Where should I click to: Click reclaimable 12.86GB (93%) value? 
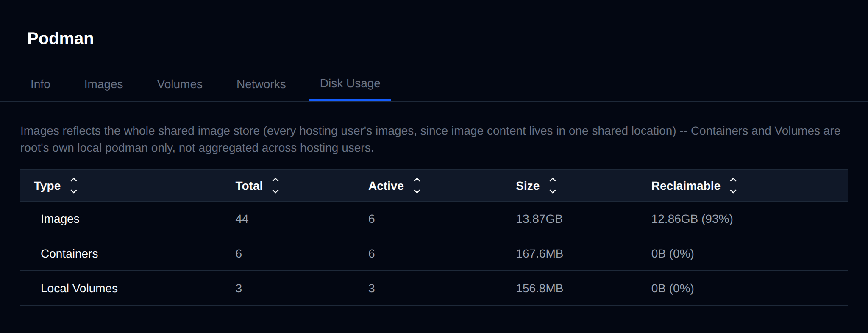[x=692, y=219]
